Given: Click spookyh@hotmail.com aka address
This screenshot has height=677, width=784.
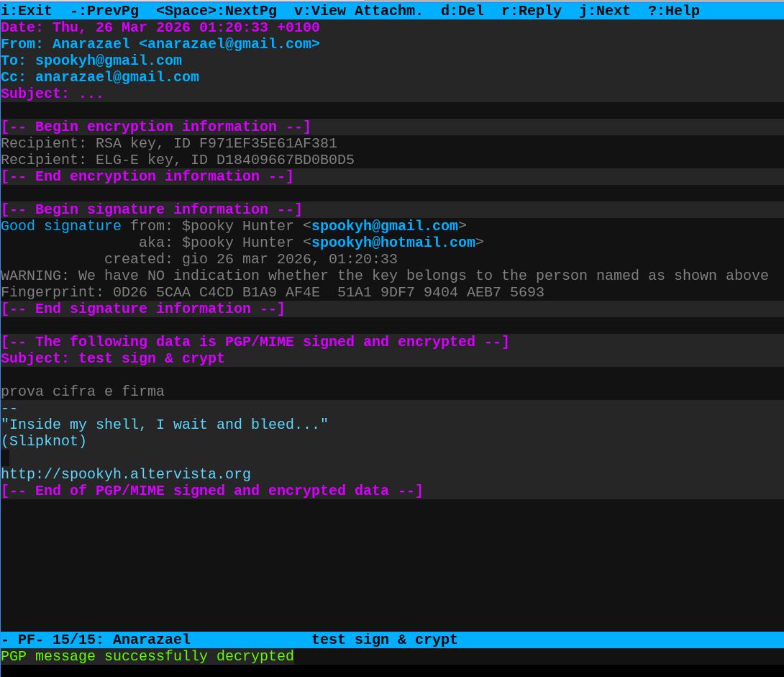Looking at the screenshot, I should 393,242.
